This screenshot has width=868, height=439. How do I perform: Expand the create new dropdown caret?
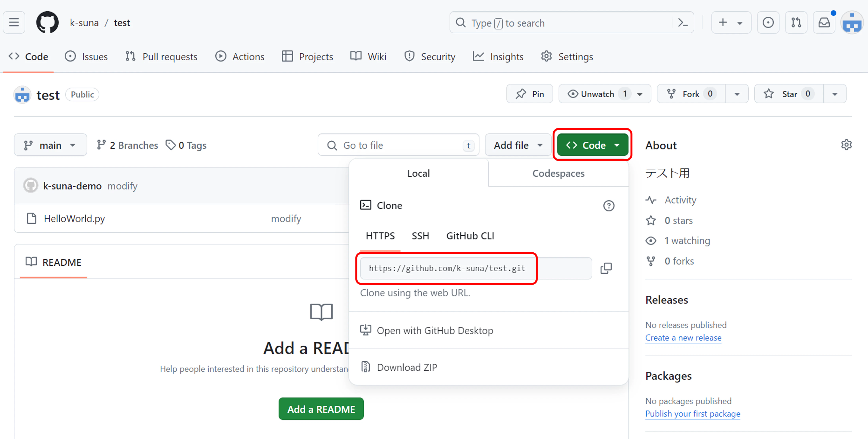(x=740, y=23)
